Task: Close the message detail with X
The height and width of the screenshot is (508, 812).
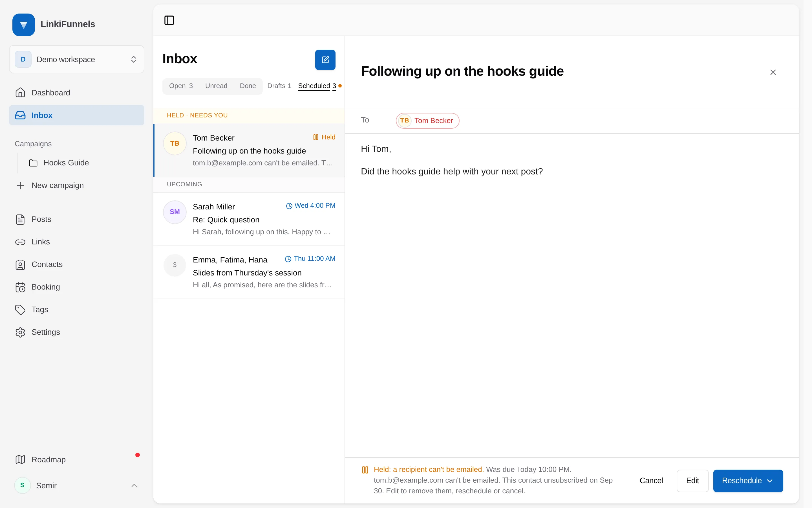Action: coord(773,72)
